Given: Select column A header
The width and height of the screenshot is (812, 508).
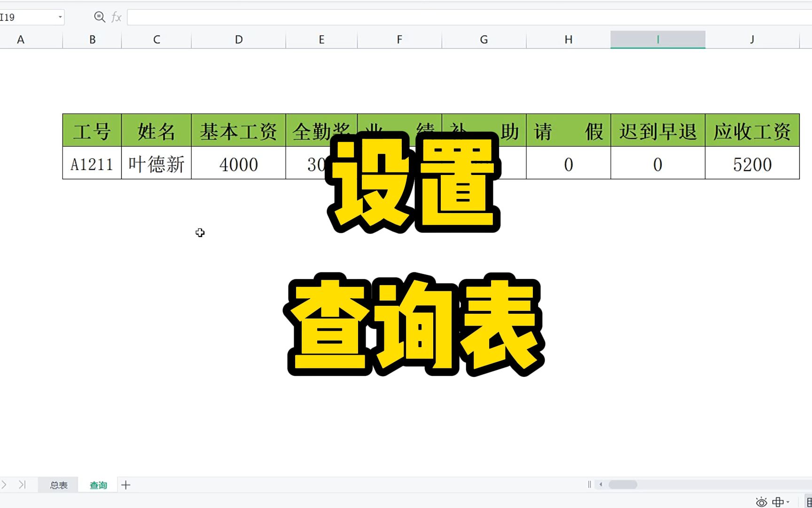Looking at the screenshot, I should tap(21, 40).
